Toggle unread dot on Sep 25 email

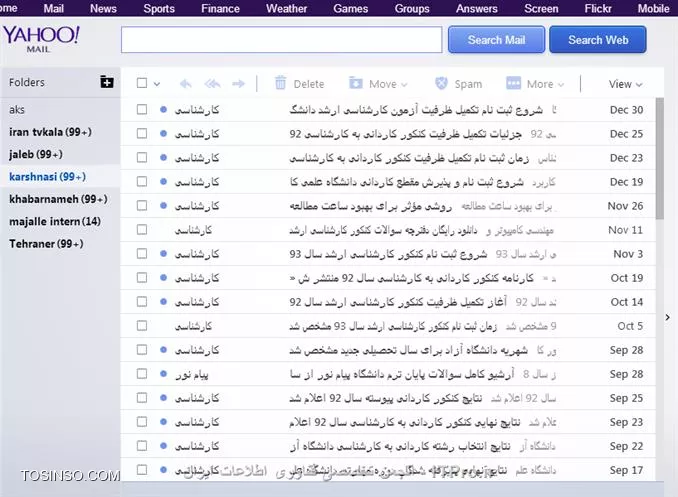click(163, 398)
